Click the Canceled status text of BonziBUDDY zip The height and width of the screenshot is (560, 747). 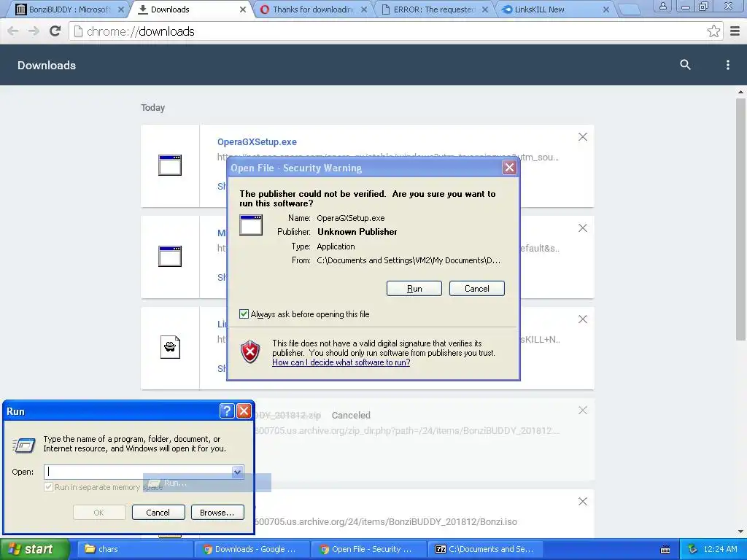click(x=351, y=415)
